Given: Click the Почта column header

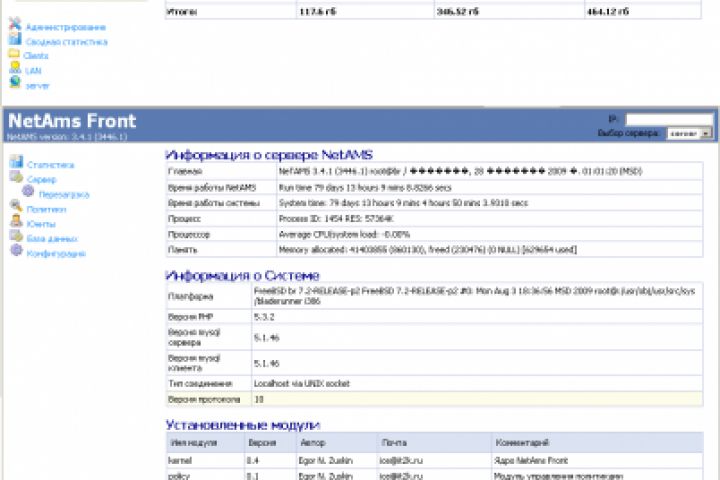Looking at the screenshot, I should (x=394, y=443).
